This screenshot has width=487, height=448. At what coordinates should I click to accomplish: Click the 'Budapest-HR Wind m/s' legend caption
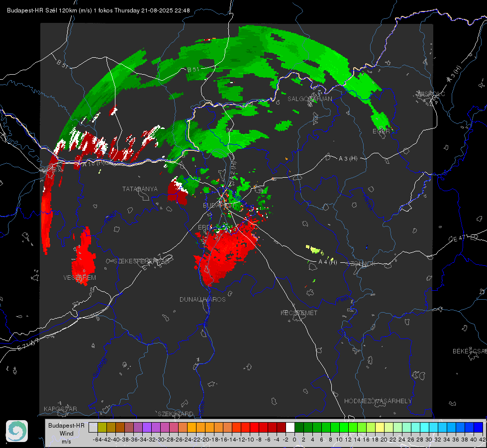(67, 433)
